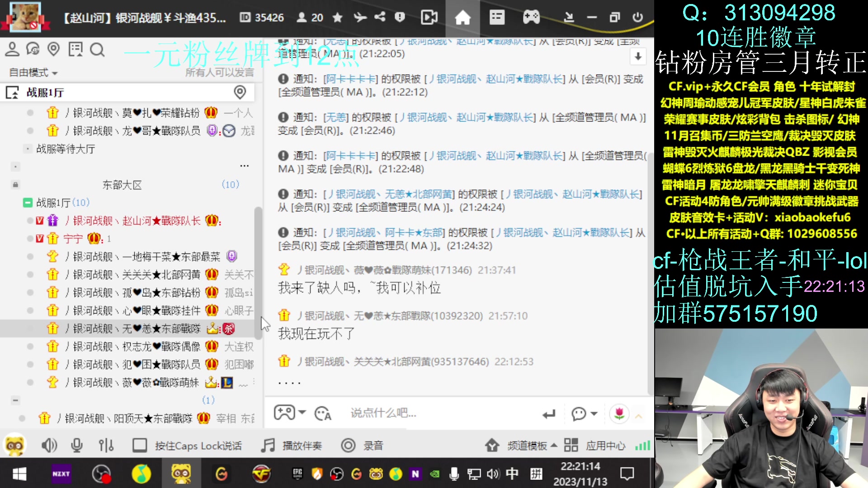
Task: Open the game center controller icon
Action: click(x=531, y=18)
